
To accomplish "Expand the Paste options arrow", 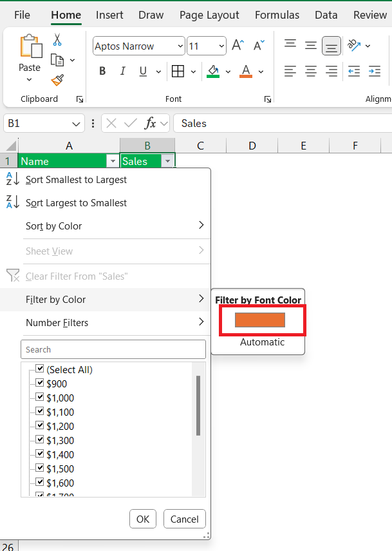I will point(30,80).
